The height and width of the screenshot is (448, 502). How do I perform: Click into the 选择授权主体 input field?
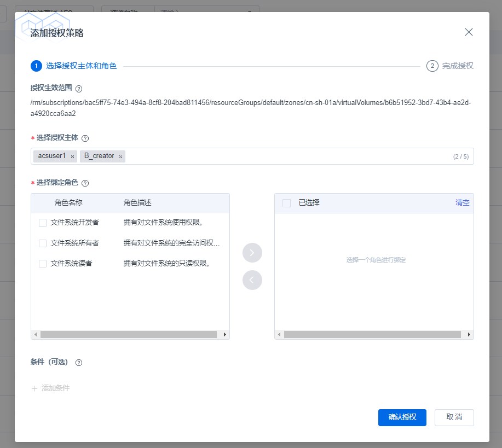pyautogui.click(x=285, y=156)
